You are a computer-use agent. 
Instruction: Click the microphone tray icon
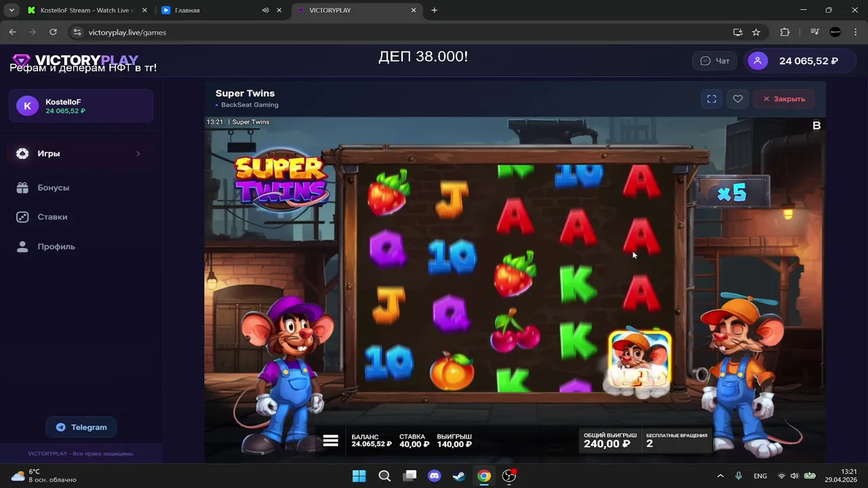(738, 476)
